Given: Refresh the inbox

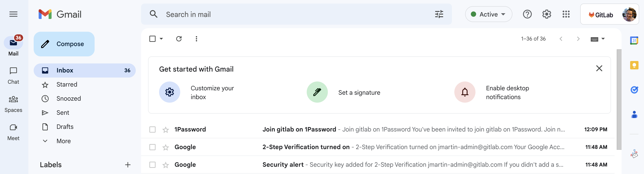Looking at the screenshot, I should [x=179, y=39].
